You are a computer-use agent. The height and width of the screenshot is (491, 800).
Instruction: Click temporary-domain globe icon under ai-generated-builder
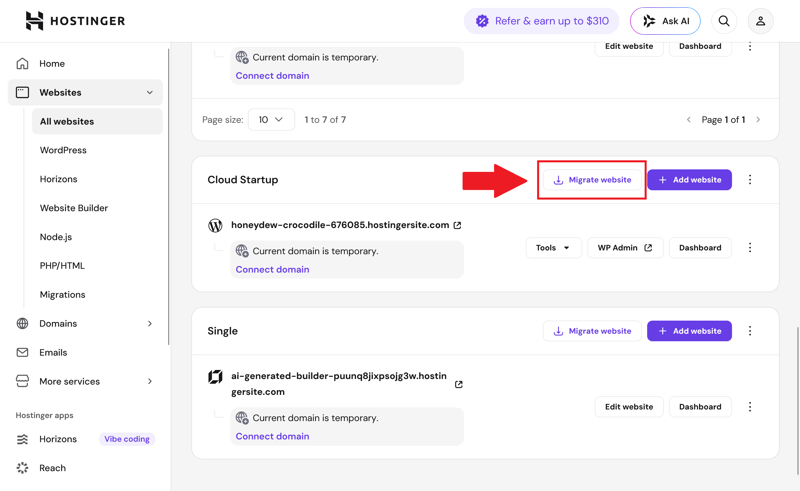pyautogui.click(x=242, y=418)
